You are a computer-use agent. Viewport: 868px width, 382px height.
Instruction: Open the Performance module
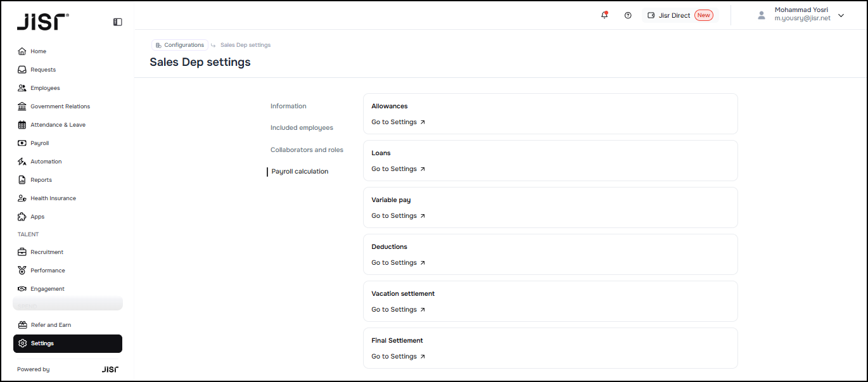pyautogui.click(x=48, y=271)
